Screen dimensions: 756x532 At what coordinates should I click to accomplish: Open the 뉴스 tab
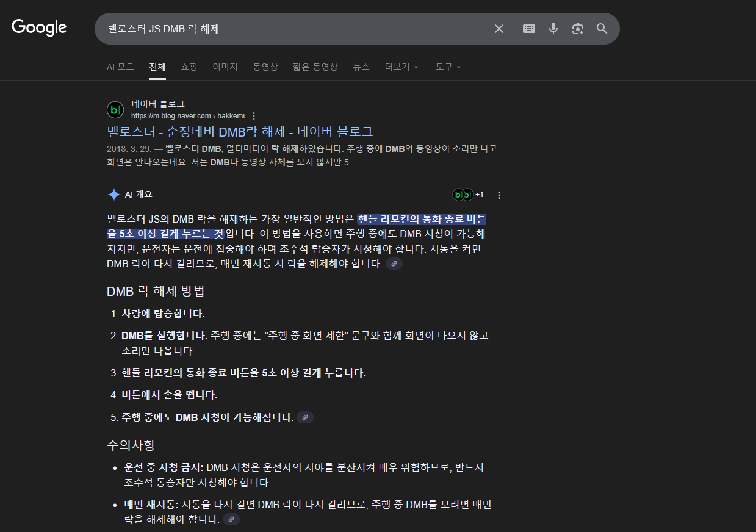[361, 66]
